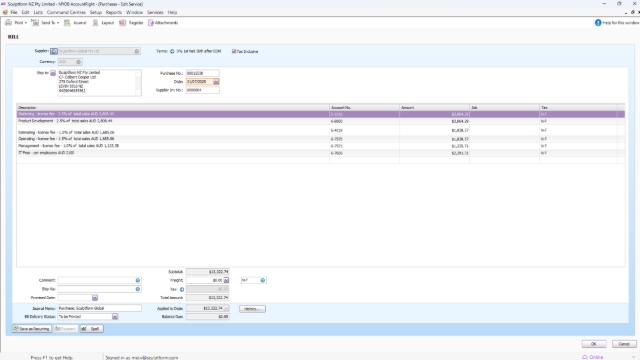Select the Estimating license fee line
Screen dimensions: 640x360
point(320,130)
